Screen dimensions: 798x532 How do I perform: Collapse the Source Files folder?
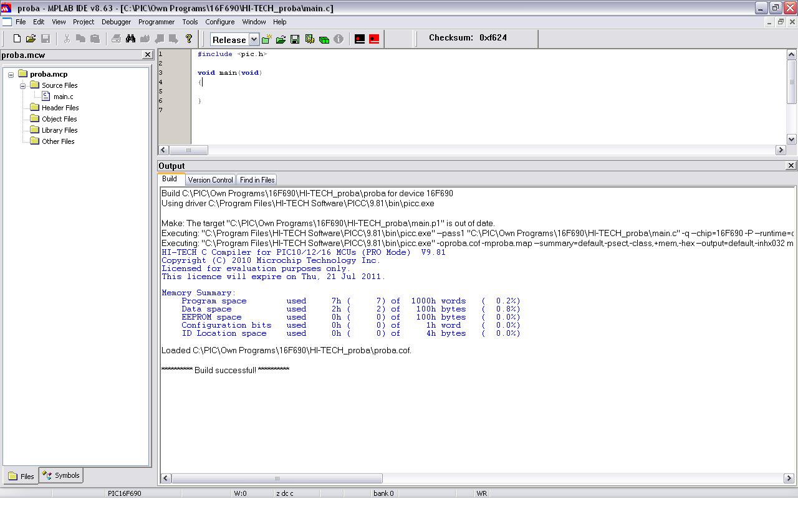click(x=22, y=86)
